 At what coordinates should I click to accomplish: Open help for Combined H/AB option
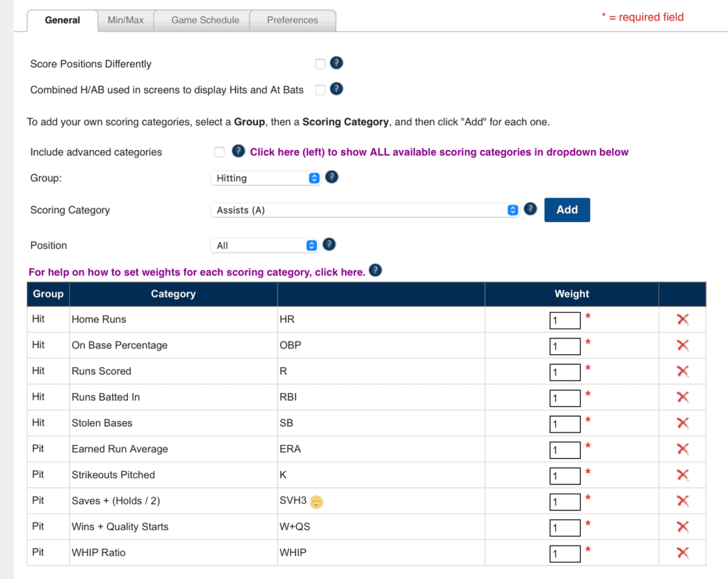[x=336, y=89]
